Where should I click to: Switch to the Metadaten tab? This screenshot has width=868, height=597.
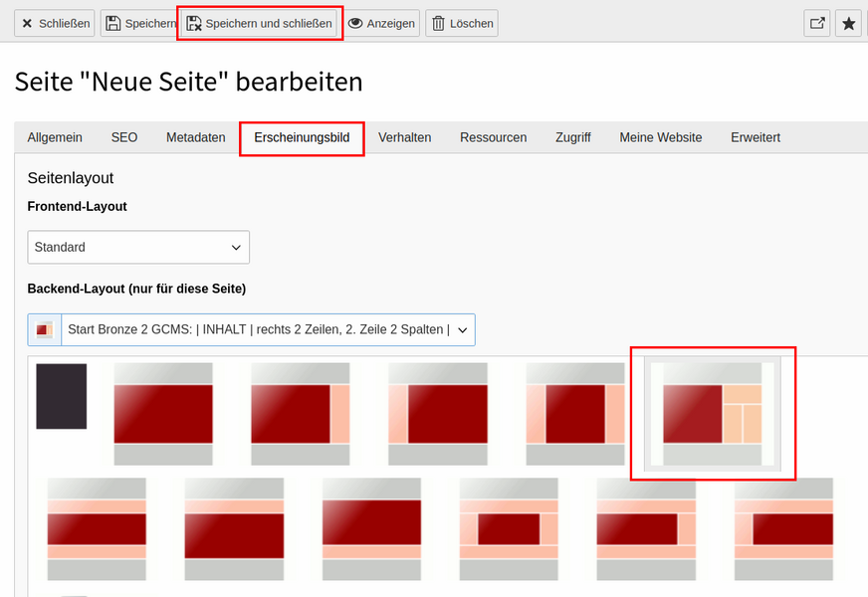click(196, 137)
